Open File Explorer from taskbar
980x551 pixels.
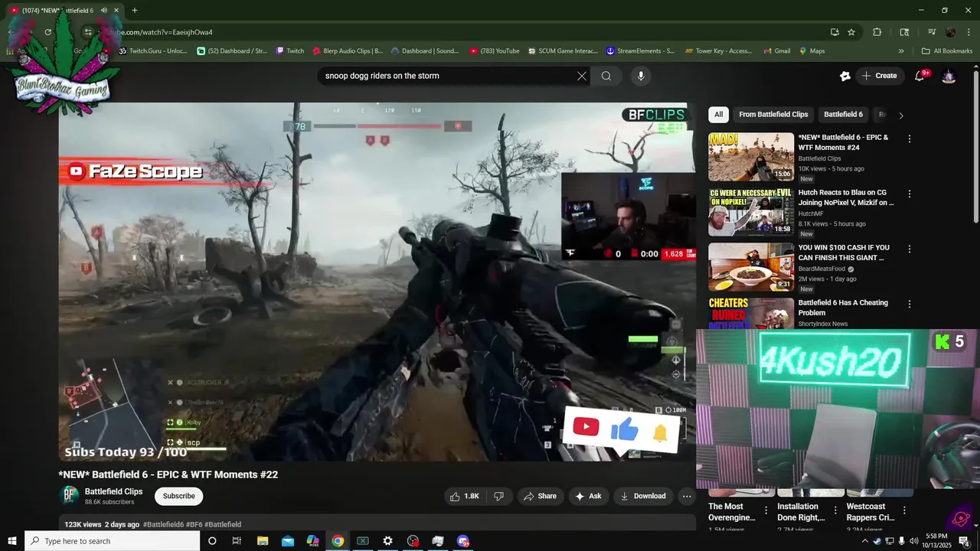pyautogui.click(x=263, y=541)
